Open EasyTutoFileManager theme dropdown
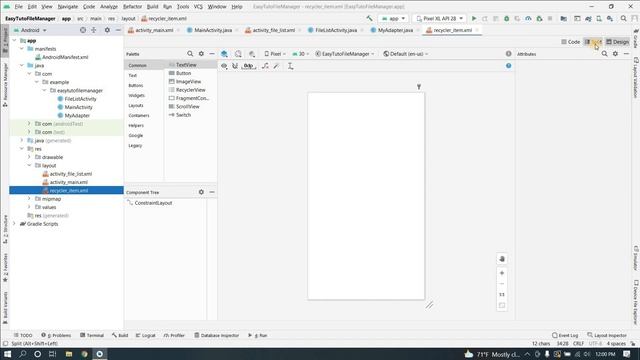Image resolution: width=640 pixels, height=360 pixels. click(x=344, y=54)
